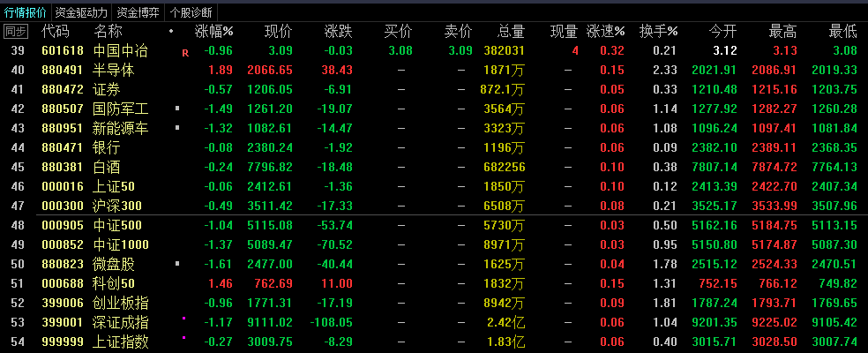Viewport: 868px width, 353px height.
Task: Click the 2.42亿 volume of 深证成指
Action: (506, 322)
